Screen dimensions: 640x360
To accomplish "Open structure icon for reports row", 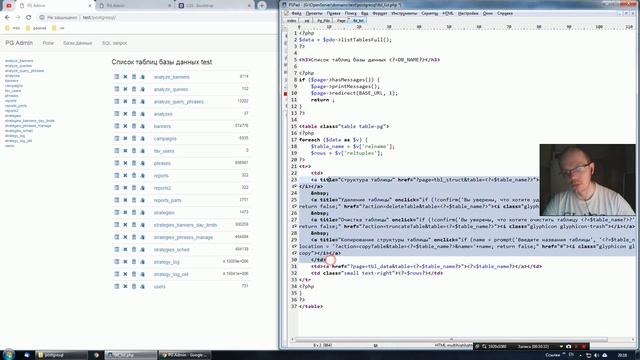I will pos(117,176).
